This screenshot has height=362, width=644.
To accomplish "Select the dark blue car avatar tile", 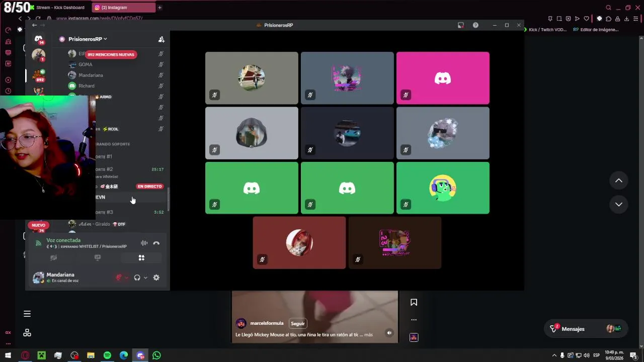I will pos(347,133).
